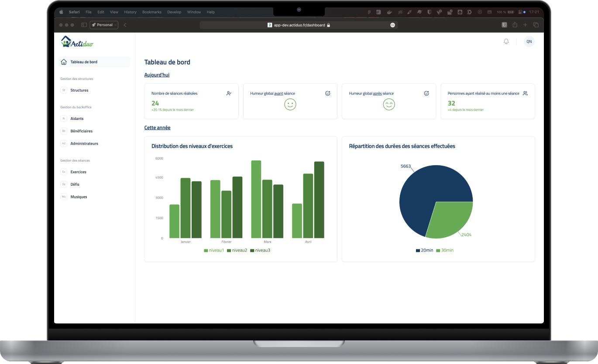Viewport: 598px width, 364px height.
Task: Click the Tableau de bord home icon
Action: point(64,62)
